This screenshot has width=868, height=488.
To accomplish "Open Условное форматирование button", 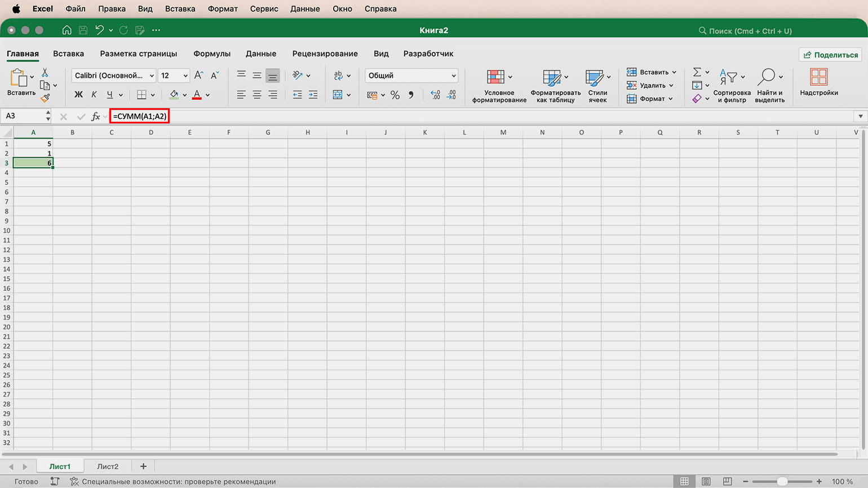I will (x=499, y=86).
